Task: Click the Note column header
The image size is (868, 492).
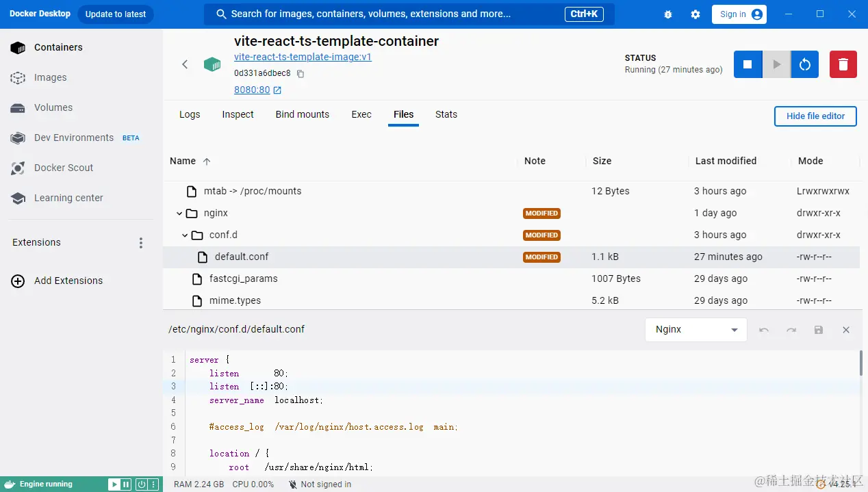Action: [x=535, y=161]
